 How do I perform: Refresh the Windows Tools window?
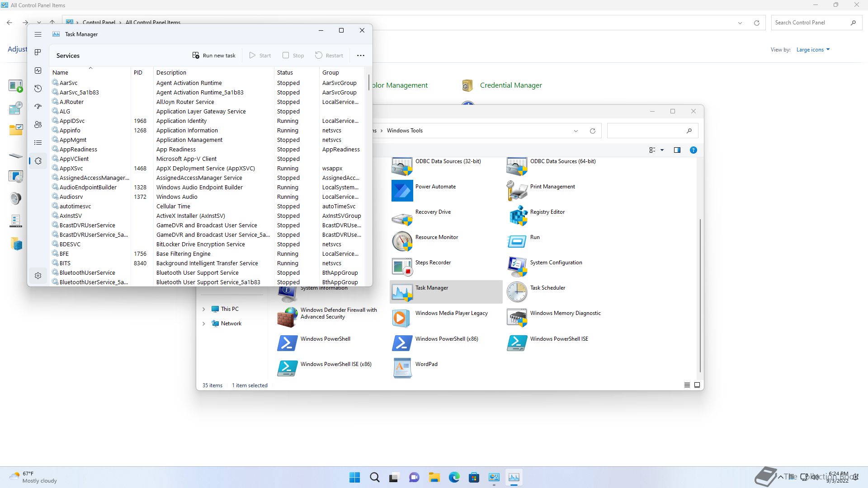click(593, 131)
